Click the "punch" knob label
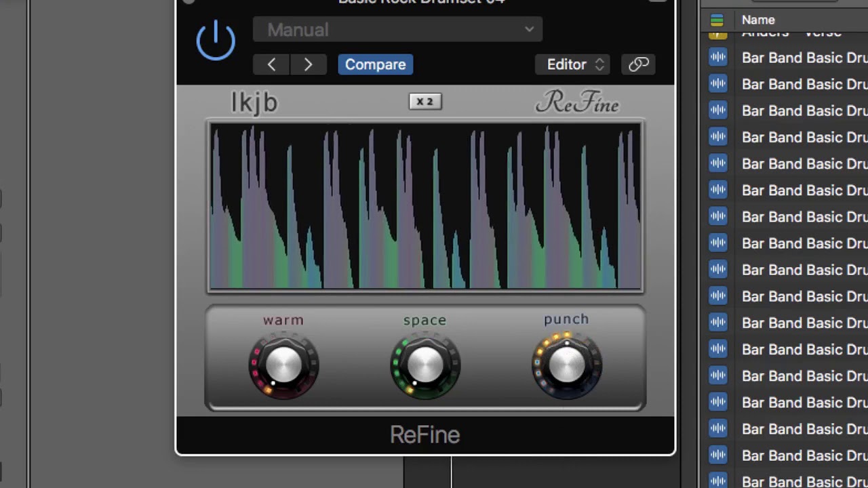This screenshot has height=488, width=868. [566, 319]
